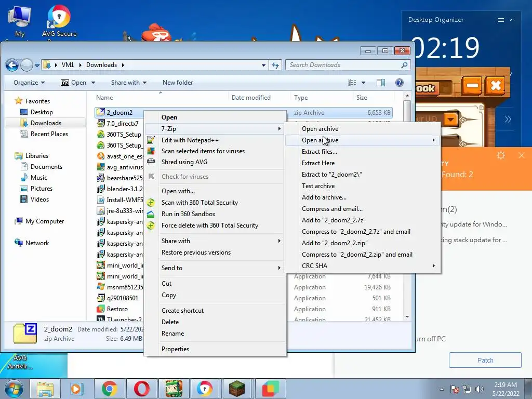Open the view options dropdown arrow
Viewport: 532px width, 399px height.
point(363,83)
